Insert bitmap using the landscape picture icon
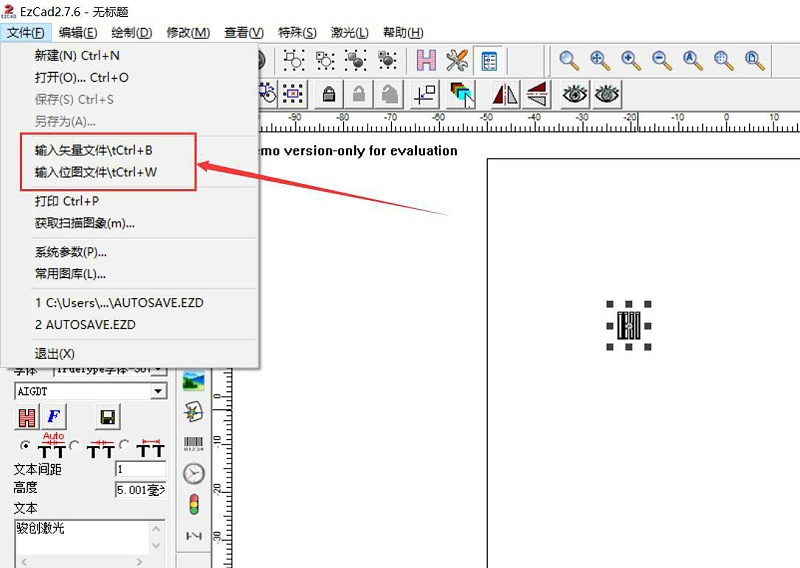The image size is (800, 568). [x=193, y=380]
